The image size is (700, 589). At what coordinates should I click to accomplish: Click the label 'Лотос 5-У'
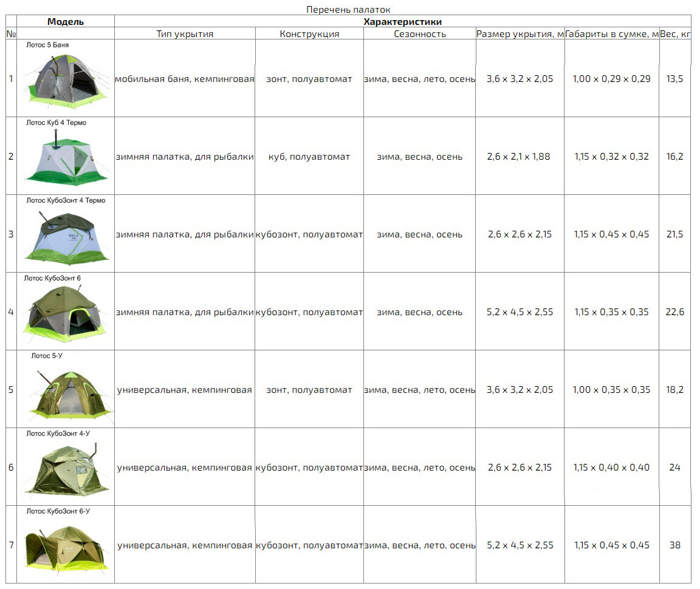click(x=47, y=355)
